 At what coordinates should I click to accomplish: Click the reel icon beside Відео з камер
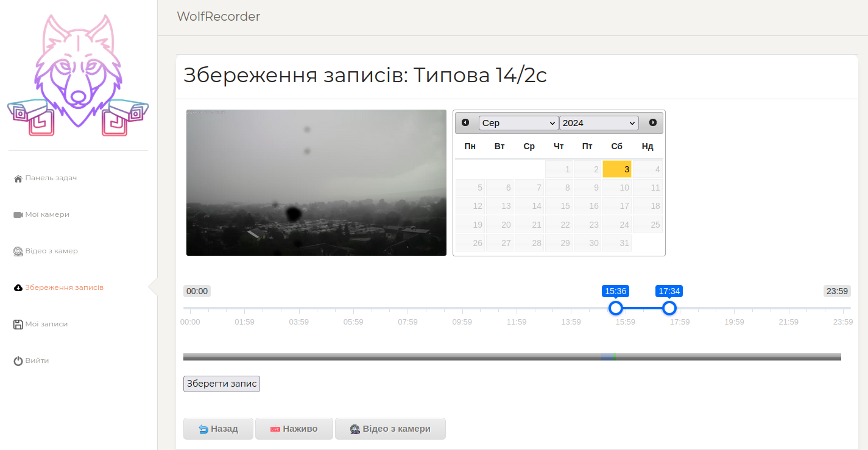[18, 251]
